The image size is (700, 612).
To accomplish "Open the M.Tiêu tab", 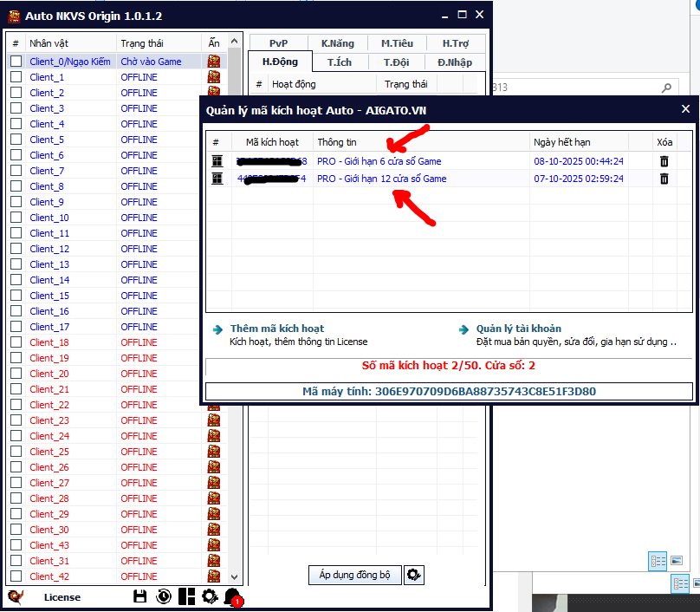I will [397, 43].
